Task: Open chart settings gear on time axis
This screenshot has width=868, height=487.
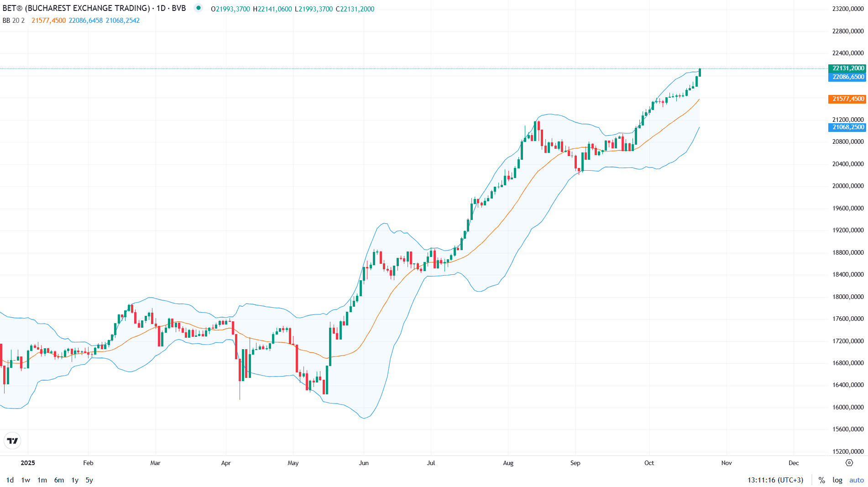Action: 849,463
